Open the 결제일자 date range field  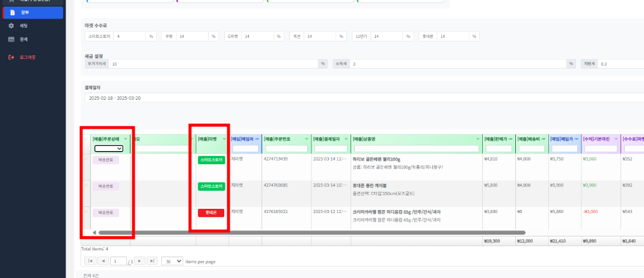364,98
